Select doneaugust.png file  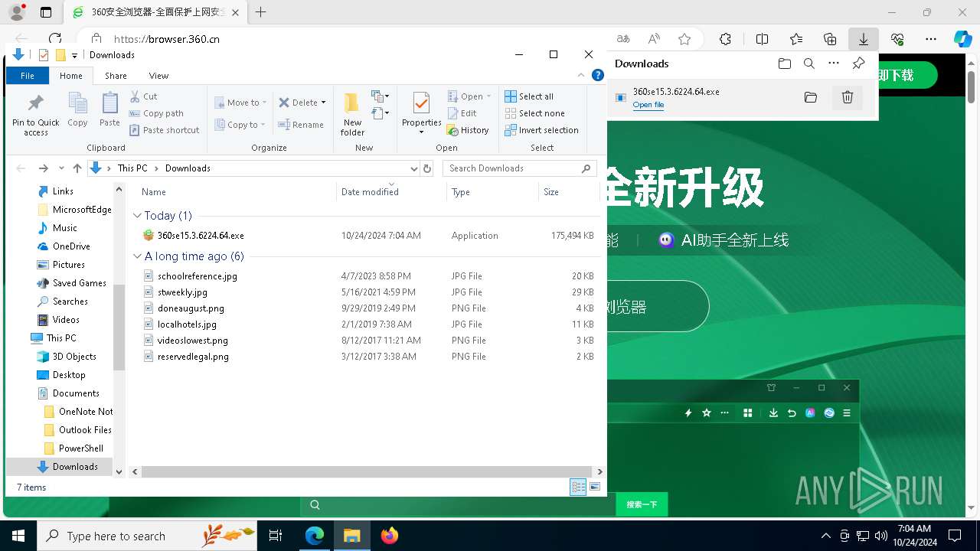point(191,308)
